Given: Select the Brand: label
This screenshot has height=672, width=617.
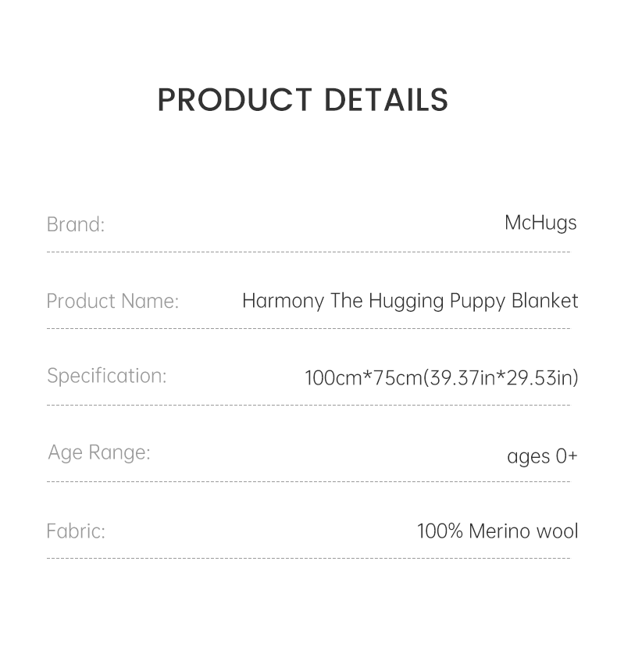Looking at the screenshot, I should (x=76, y=224).
